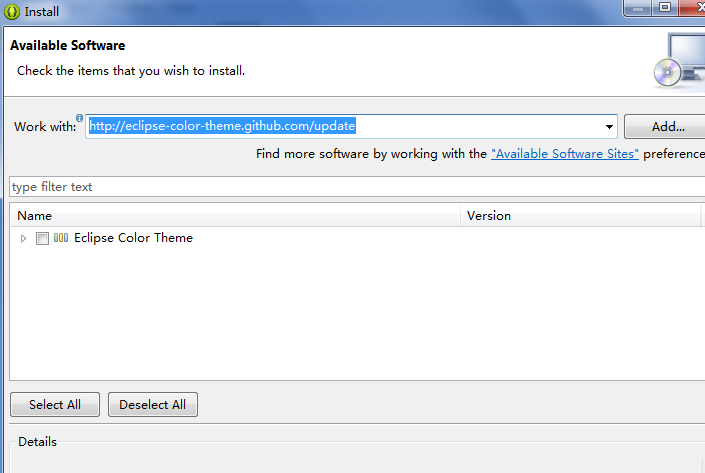Click the Details group label

(x=37, y=442)
